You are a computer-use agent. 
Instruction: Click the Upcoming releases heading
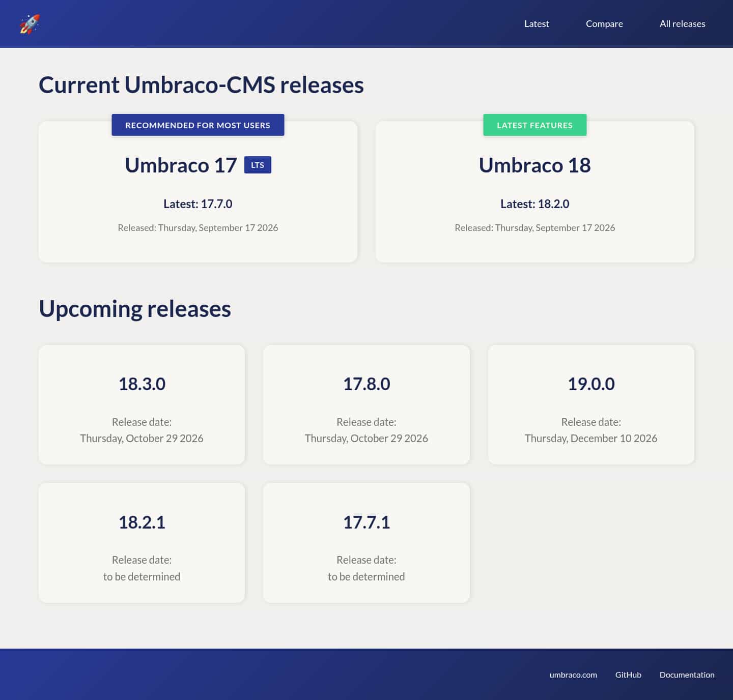tap(135, 309)
